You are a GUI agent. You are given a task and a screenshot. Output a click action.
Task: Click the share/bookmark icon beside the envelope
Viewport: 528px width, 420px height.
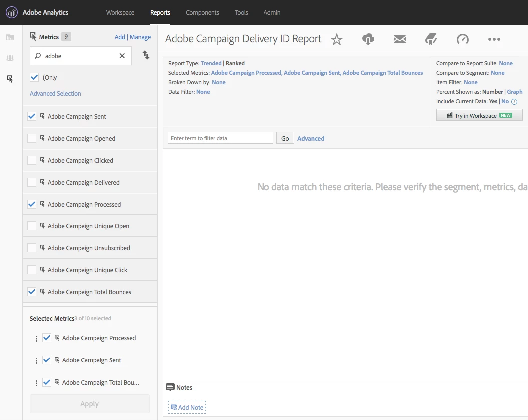431,39
